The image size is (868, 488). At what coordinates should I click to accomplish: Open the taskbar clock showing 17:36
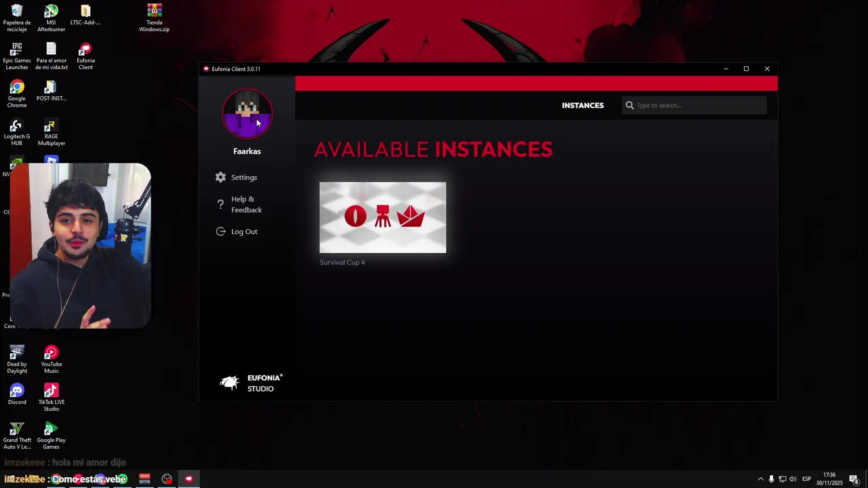tap(829, 479)
